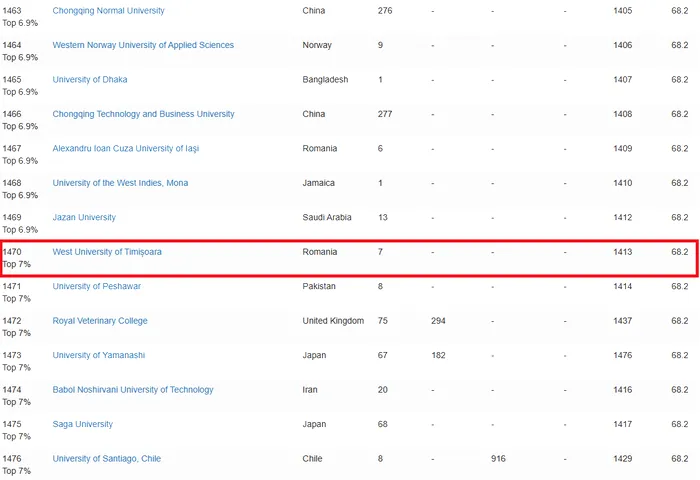This screenshot has height=480, width=700.
Task: Select rank number 1463
Action: tap(12, 11)
